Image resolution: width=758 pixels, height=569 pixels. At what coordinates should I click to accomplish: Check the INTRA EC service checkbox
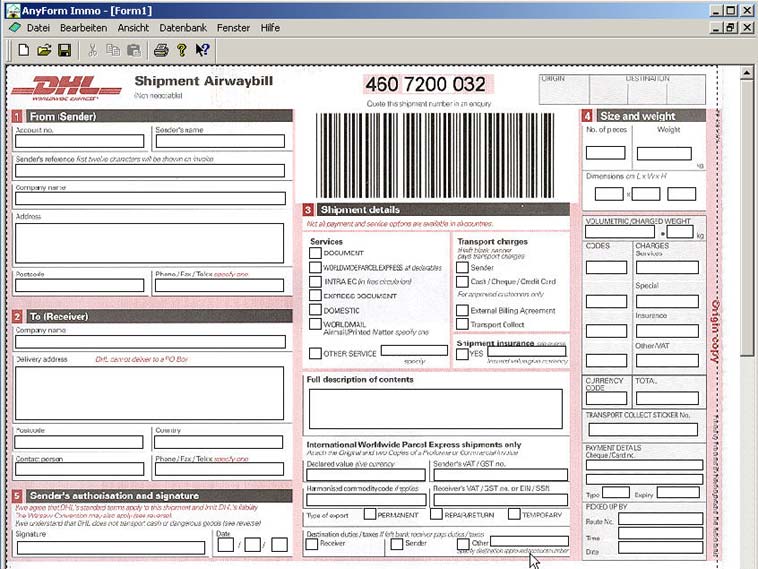click(x=315, y=281)
